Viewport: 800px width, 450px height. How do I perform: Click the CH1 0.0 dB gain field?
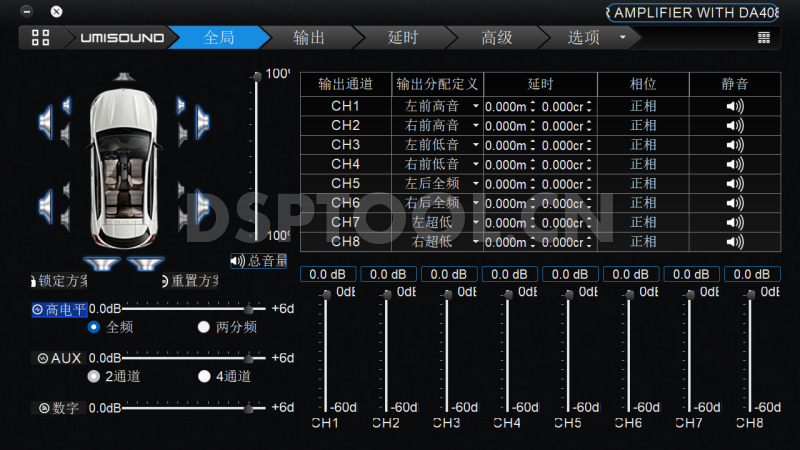[327, 274]
